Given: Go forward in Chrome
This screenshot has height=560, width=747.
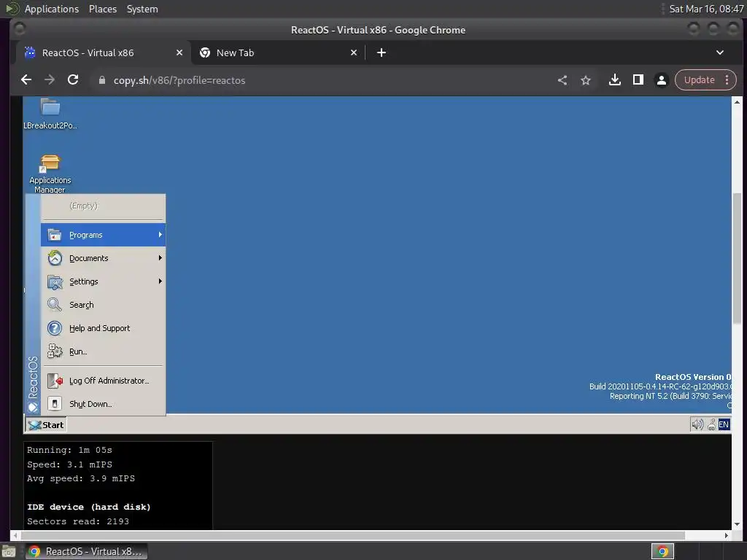Looking at the screenshot, I should point(50,80).
